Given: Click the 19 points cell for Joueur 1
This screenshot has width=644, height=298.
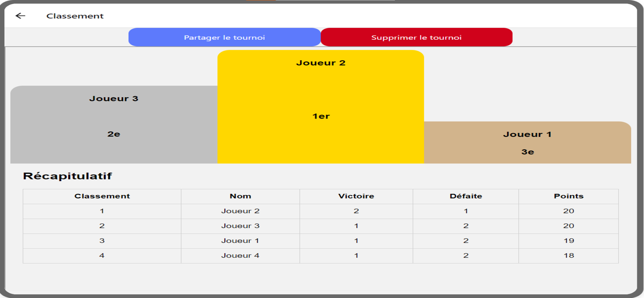Looking at the screenshot, I should tap(568, 241).
